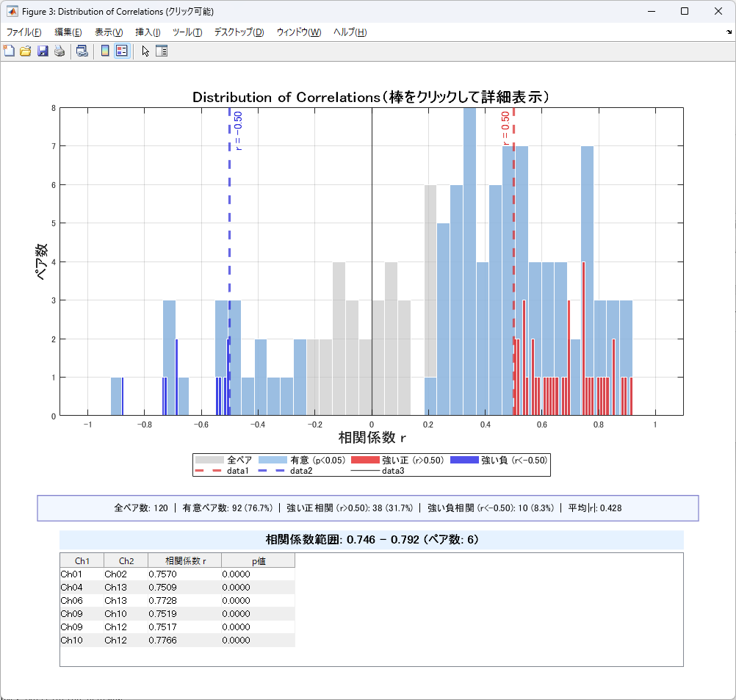Open the Property Inspector icon
Screen dimensions: 736x700
pos(162,51)
